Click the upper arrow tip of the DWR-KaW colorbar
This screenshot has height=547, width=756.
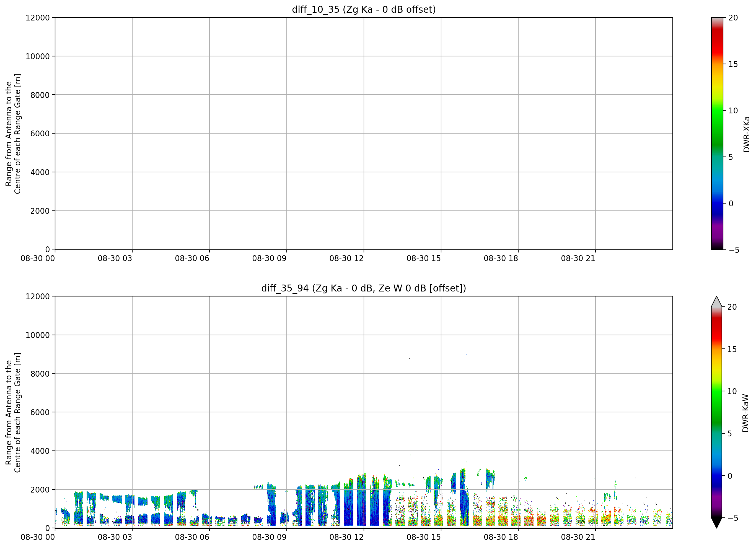(716, 301)
